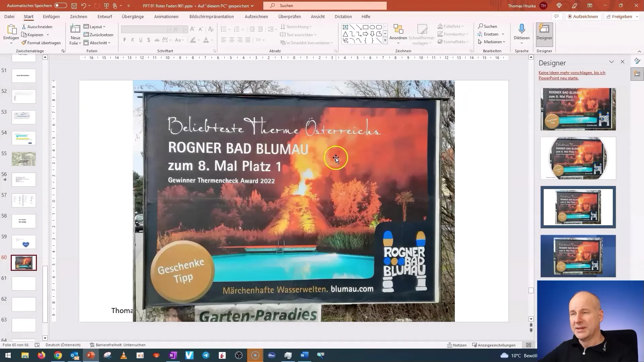Click the Zurücksetzen slide button
Image resolution: width=644 pixels, height=362 pixels.
click(98, 35)
